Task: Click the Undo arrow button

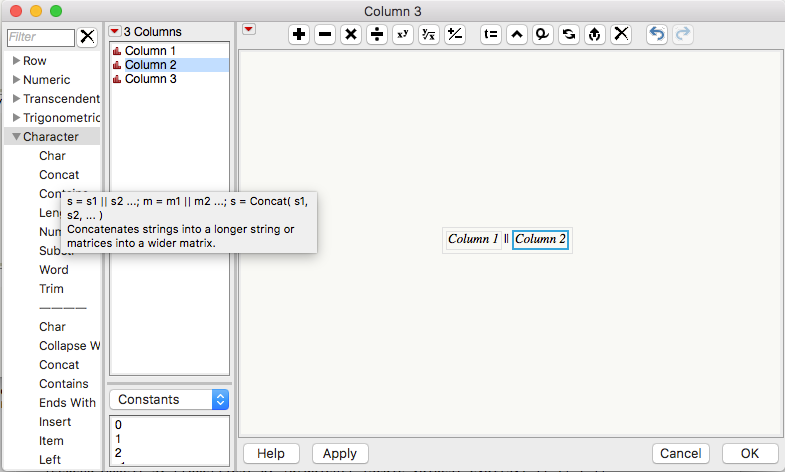Action: pyautogui.click(x=657, y=35)
